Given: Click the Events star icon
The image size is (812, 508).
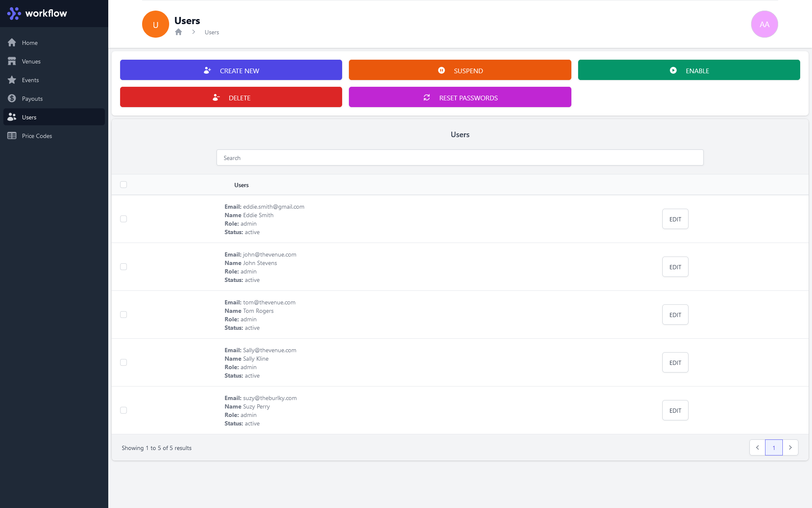Looking at the screenshot, I should point(12,80).
